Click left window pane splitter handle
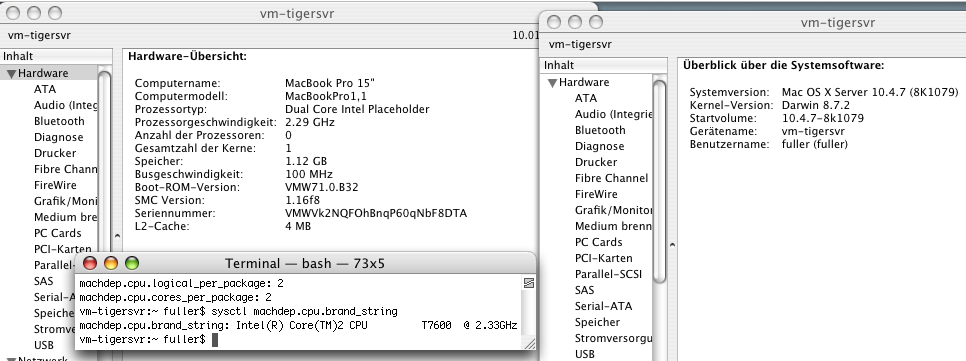The image size is (966, 361). click(x=117, y=235)
